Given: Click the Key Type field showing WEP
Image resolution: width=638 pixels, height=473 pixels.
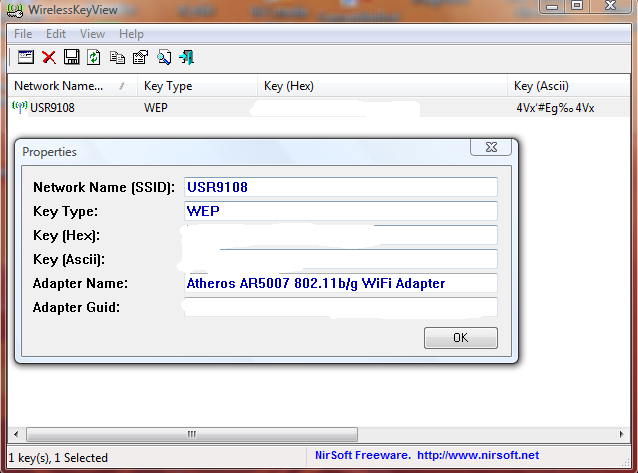Looking at the screenshot, I should 341,211.
